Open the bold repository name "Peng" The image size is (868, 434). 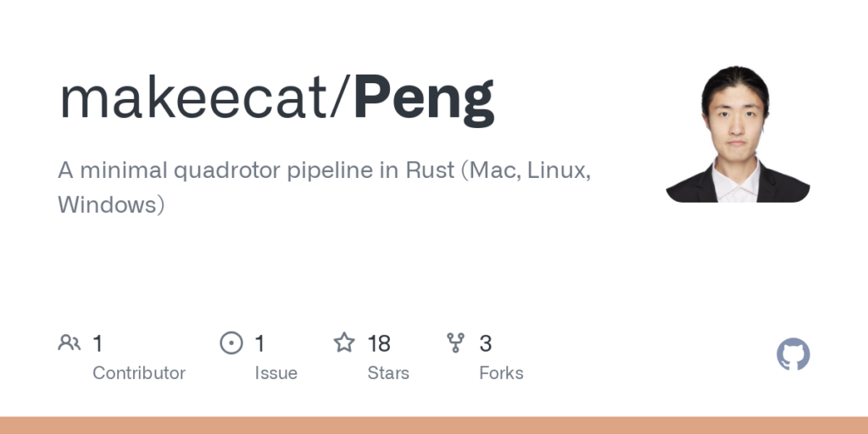pyautogui.click(x=424, y=98)
